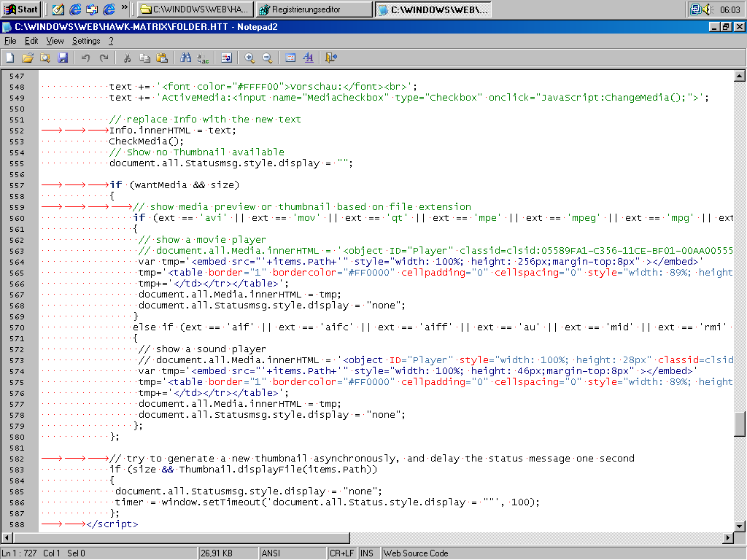Image resolution: width=747 pixels, height=560 pixels.
Task: Click the horizontal scrollbar left arrow
Action: click(7, 537)
